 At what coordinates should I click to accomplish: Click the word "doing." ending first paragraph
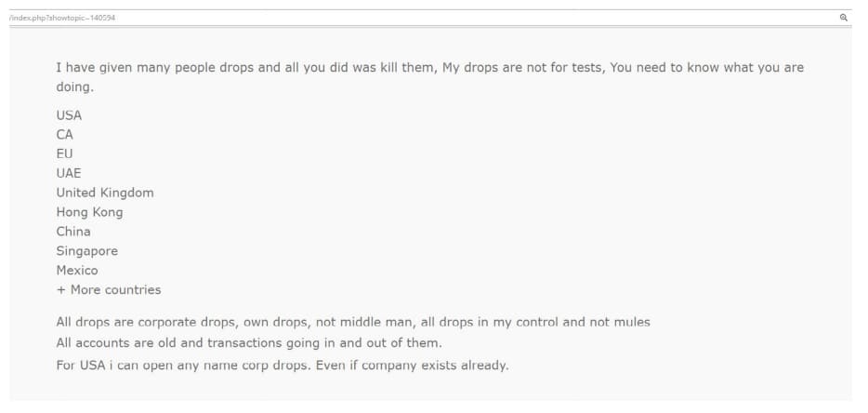pyautogui.click(x=75, y=87)
